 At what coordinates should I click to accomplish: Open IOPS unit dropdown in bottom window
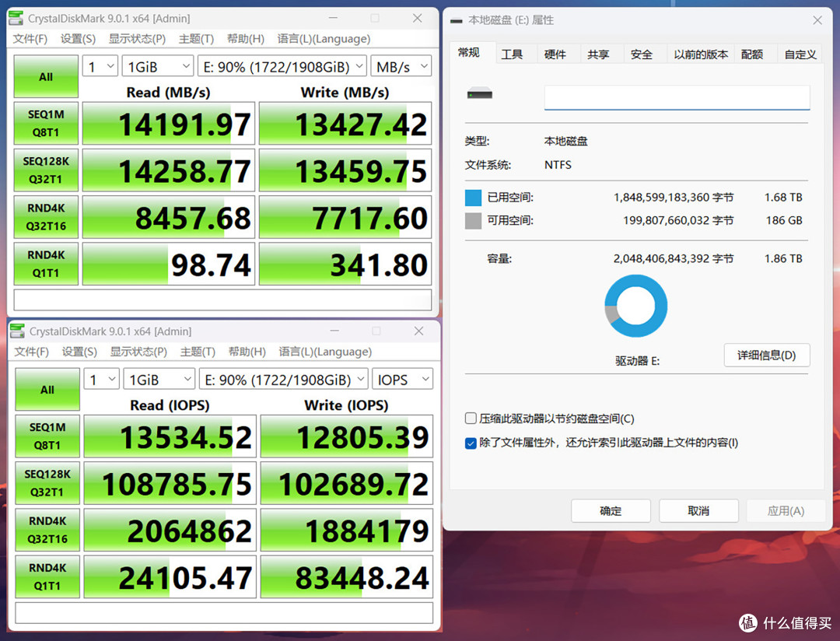[402, 380]
